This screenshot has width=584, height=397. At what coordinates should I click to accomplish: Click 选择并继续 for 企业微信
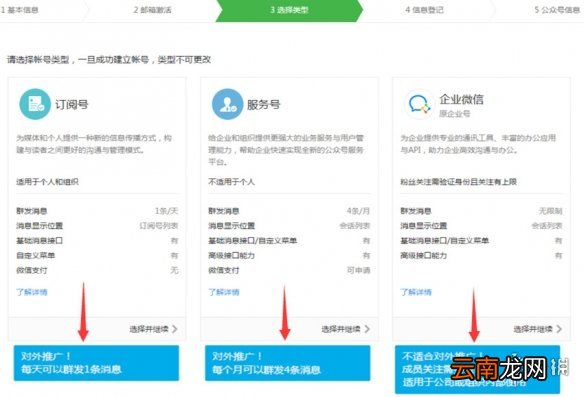[538, 329]
